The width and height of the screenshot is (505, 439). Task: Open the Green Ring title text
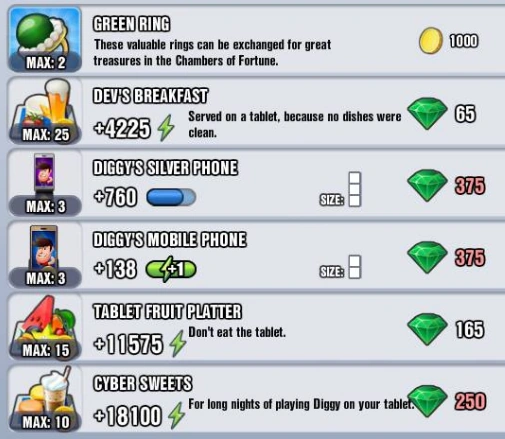coord(131,24)
